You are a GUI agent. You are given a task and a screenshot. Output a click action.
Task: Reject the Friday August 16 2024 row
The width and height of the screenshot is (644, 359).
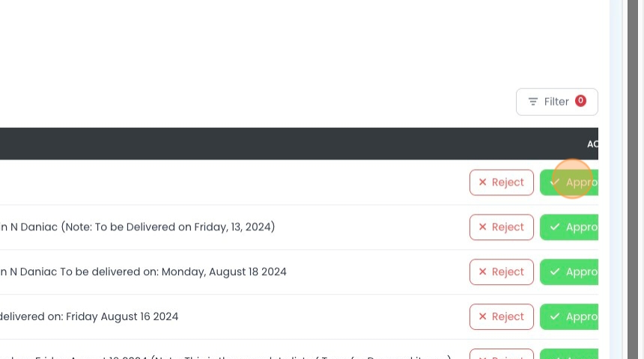[x=502, y=316]
